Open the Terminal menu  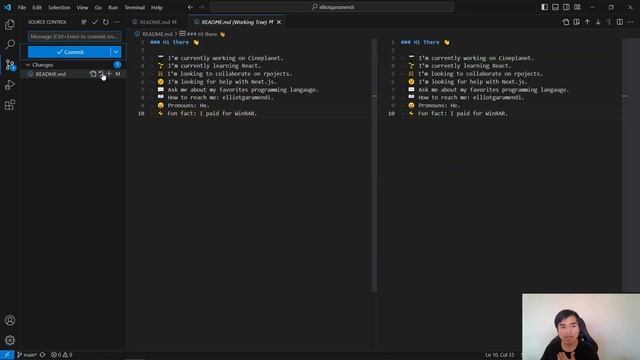(x=135, y=7)
